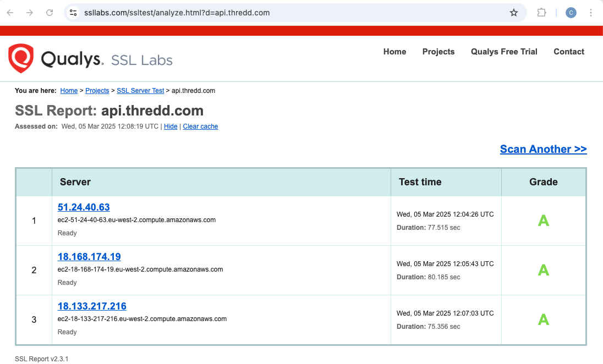Screen dimensions: 603x364
Task: Open the Contact menu item
Action: (x=569, y=52)
